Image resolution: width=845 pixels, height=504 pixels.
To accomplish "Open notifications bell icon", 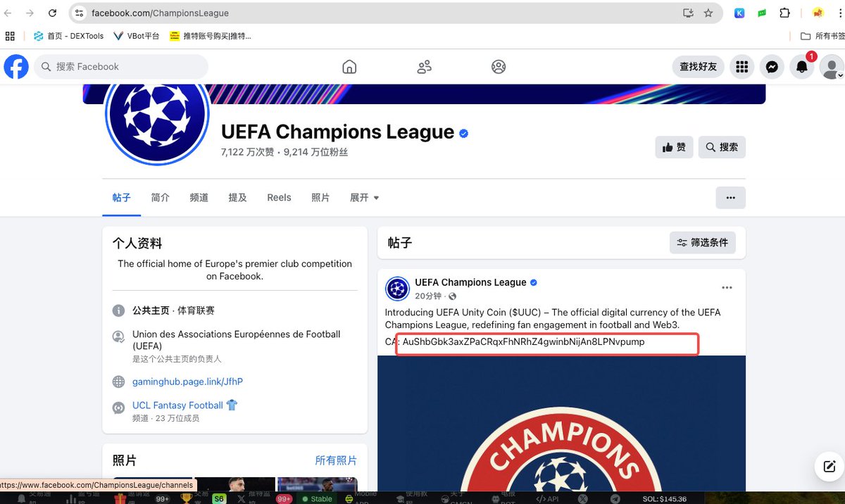I will point(802,67).
